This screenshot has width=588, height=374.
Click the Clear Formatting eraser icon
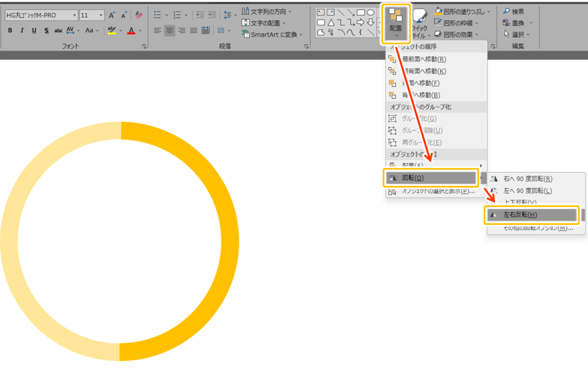138,15
